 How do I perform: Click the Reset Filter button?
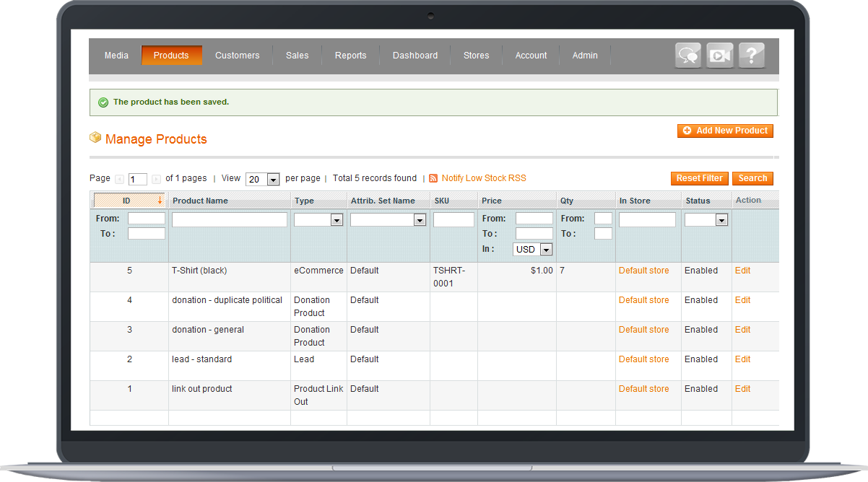coord(699,178)
